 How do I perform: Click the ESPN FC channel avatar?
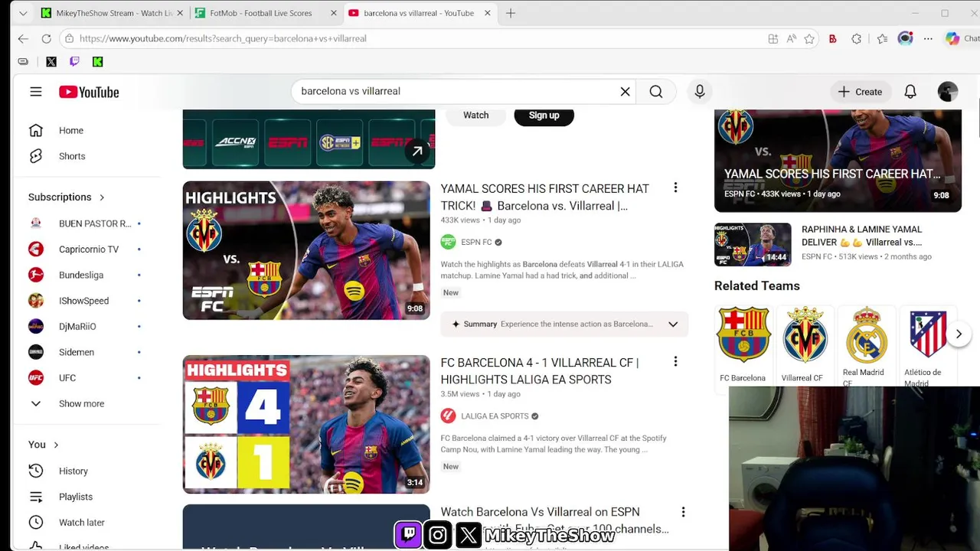click(448, 242)
